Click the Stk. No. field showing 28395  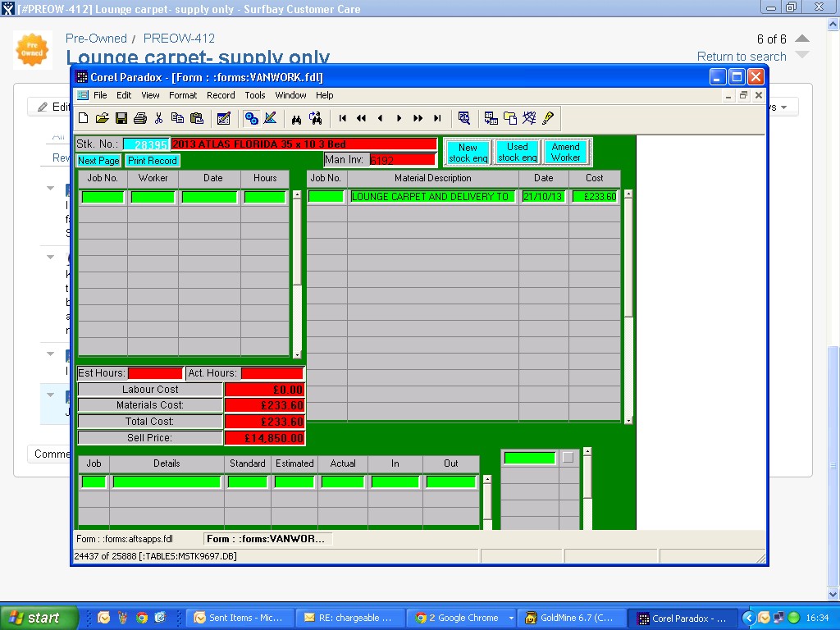[x=146, y=144]
